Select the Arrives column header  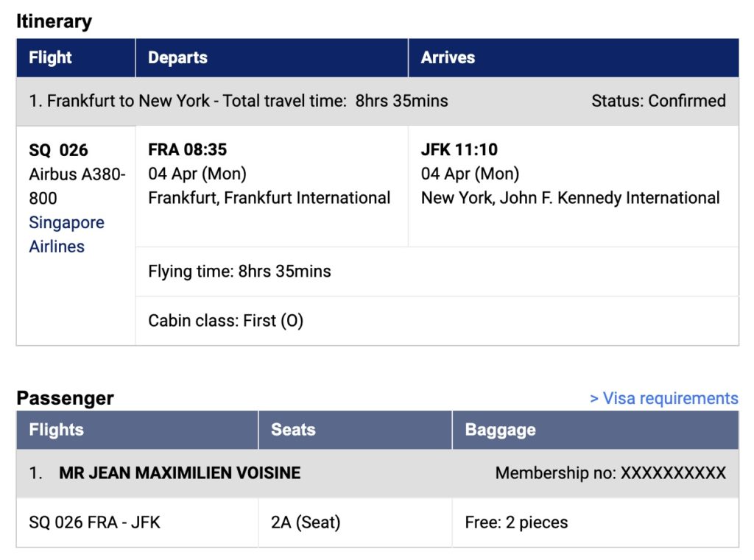coord(448,57)
